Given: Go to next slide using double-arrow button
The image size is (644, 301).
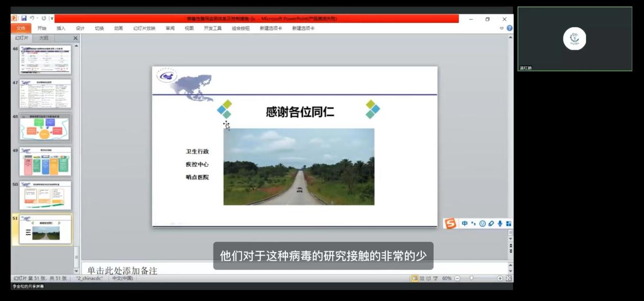Looking at the screenshot, I should [511, 251].
